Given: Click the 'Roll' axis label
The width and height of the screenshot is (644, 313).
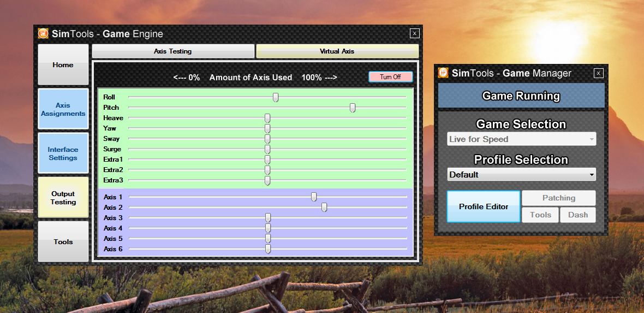Looking at the screenshot, I should (109, 97).
